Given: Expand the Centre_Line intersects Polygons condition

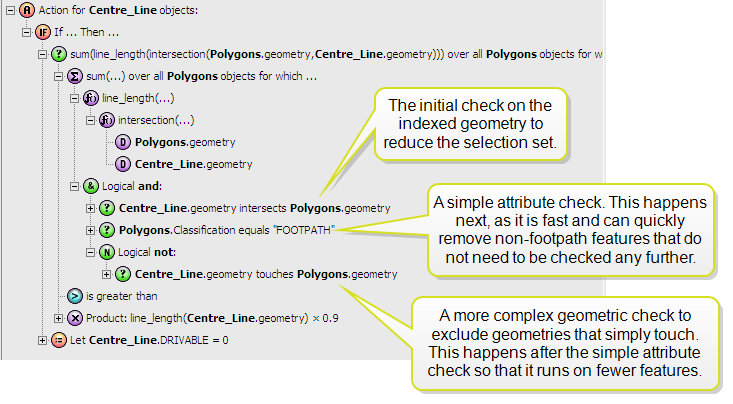Looking at the screenshot, I should (91, 208).
